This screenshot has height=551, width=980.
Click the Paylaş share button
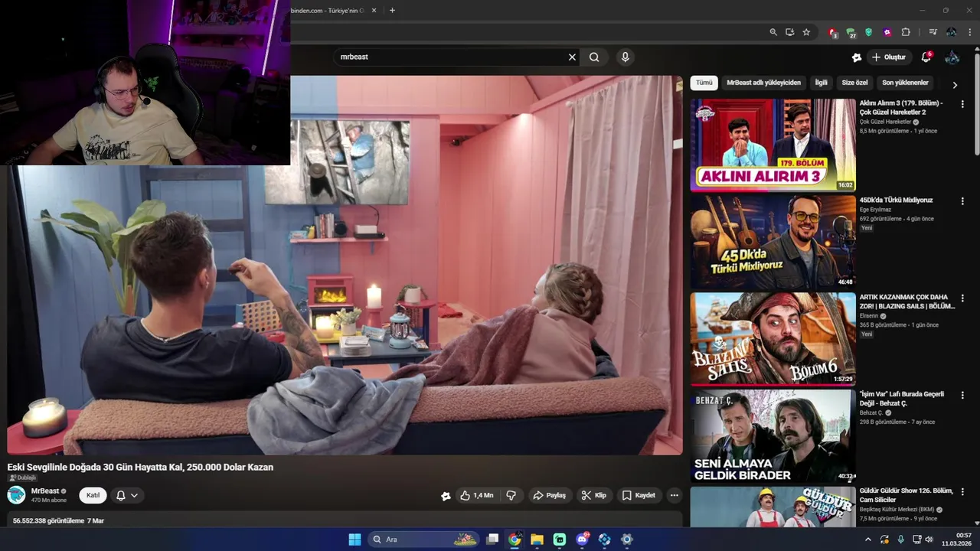(549, 495)
